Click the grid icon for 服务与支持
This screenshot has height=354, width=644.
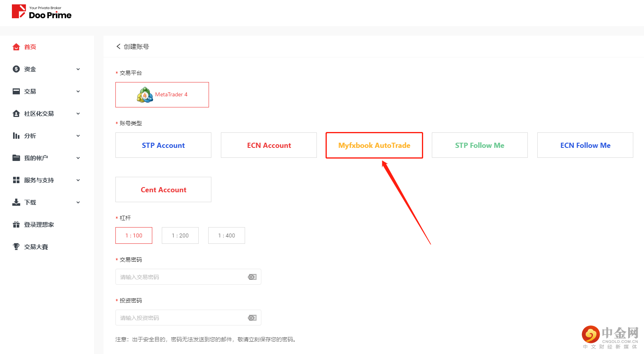(16, 180)
